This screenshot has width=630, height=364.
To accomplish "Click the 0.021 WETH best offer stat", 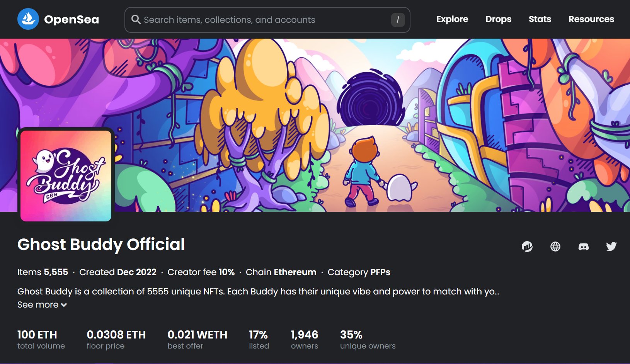I will (198, 340).
